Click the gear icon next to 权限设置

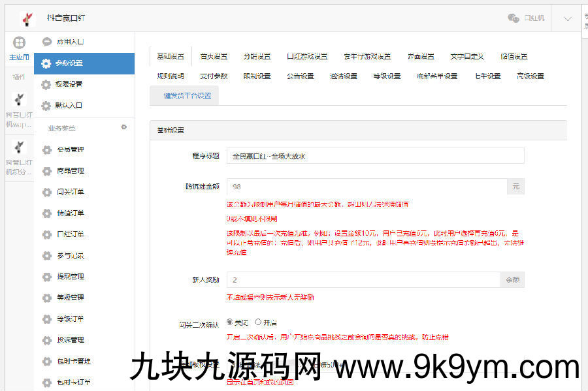46,84
